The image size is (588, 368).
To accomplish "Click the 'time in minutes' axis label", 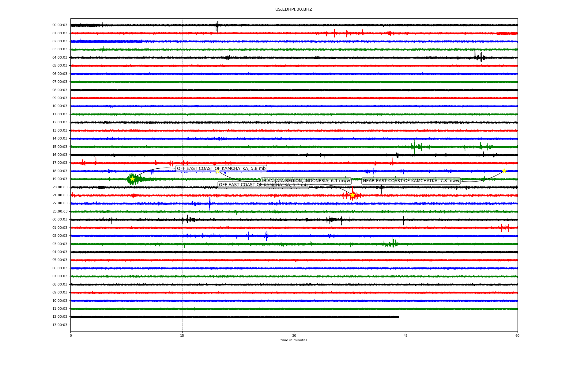I will tap(294, 340).
